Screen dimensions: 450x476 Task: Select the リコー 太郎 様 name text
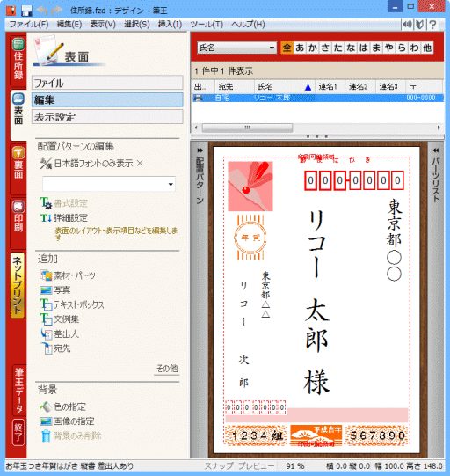317,302
